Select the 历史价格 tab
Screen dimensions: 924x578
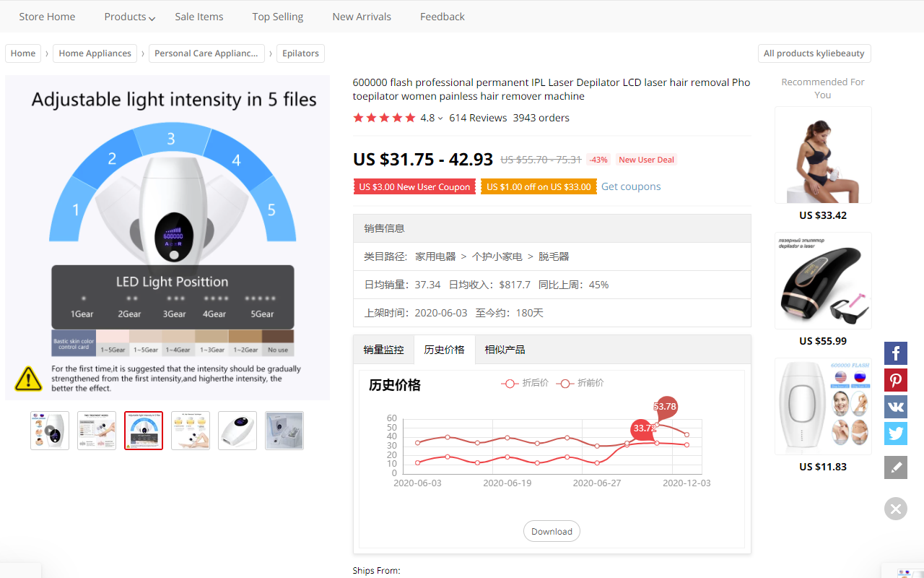444,350
